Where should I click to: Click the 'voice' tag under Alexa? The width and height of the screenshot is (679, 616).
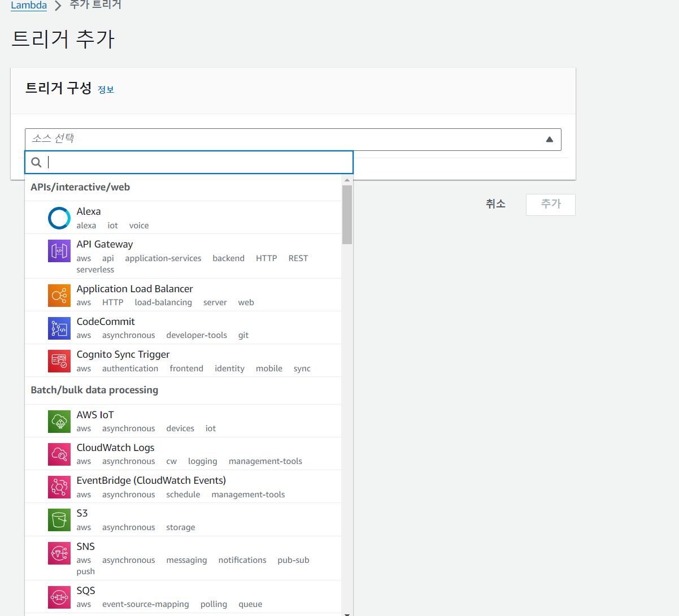pyautogui.click(x=139, y=225)
